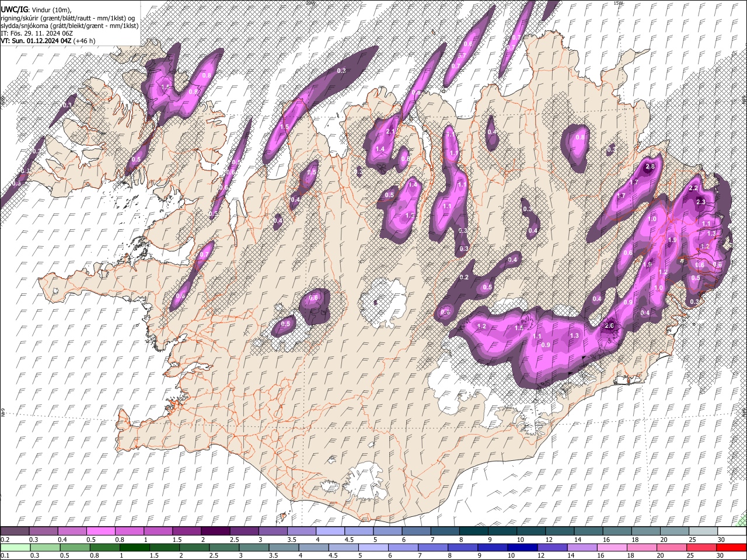Click the '2.3' precipitation value on the map

[x=701, y=202]
